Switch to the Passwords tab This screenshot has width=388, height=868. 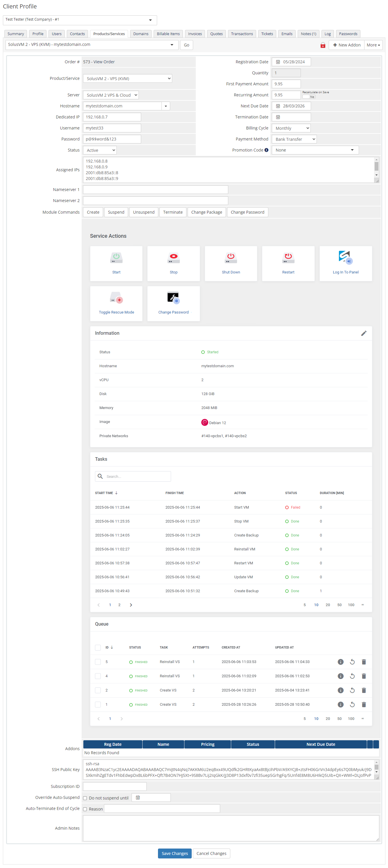348,34
